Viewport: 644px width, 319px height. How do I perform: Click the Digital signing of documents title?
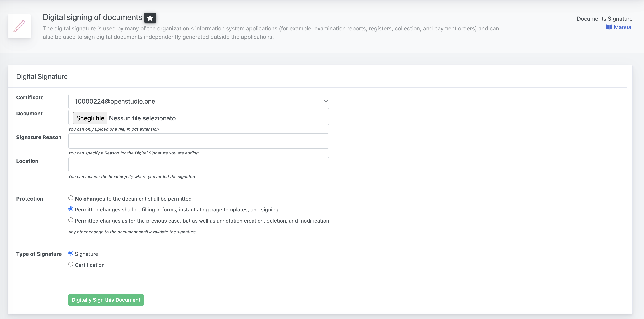pos(93,17)
